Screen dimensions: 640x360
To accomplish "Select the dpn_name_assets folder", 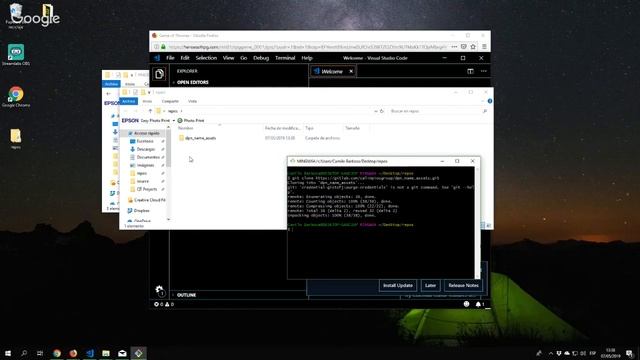I will tap(200, 138).
